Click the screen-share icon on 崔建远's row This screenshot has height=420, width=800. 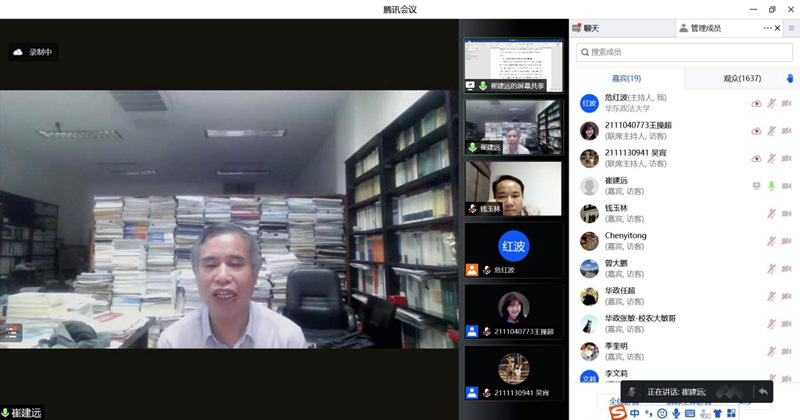point(756,185)
